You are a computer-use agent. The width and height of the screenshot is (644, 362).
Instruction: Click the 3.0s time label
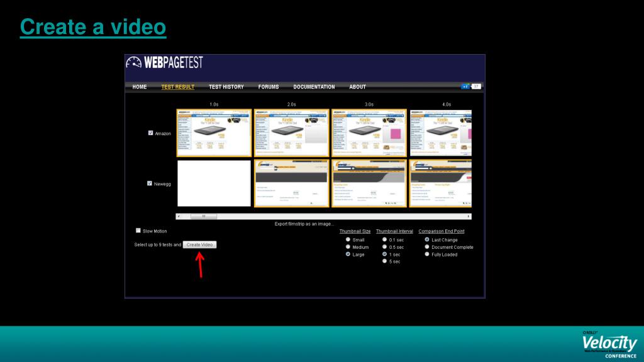369,105
